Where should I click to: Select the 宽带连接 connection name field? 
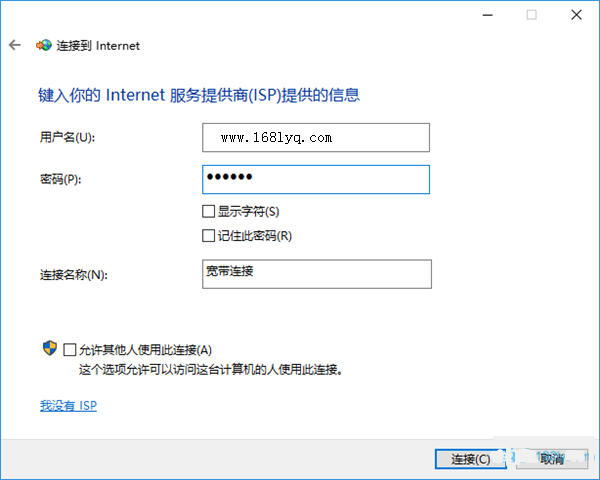[x=317, y=274]
